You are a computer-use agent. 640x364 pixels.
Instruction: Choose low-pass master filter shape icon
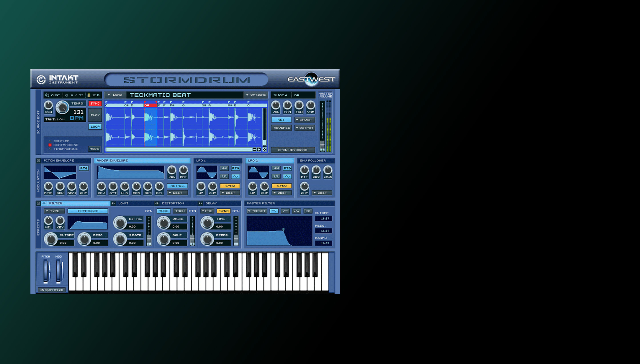click(x=274, y=211)
